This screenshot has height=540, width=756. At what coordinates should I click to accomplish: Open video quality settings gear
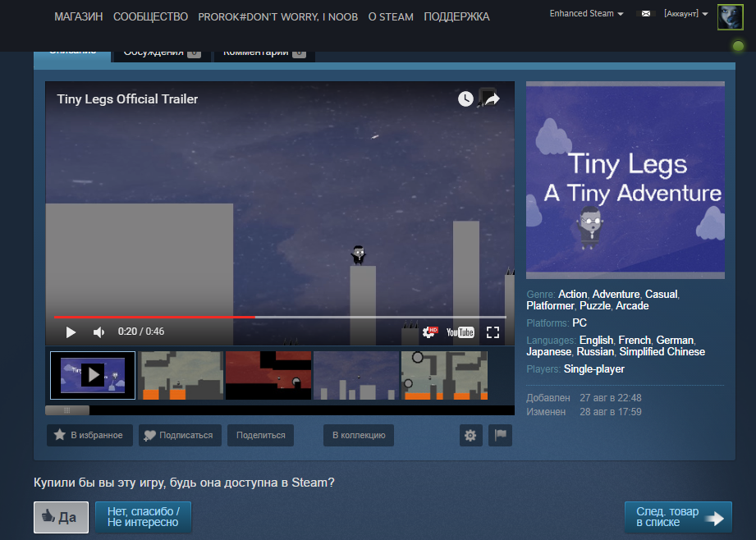[x=429, y=332]
